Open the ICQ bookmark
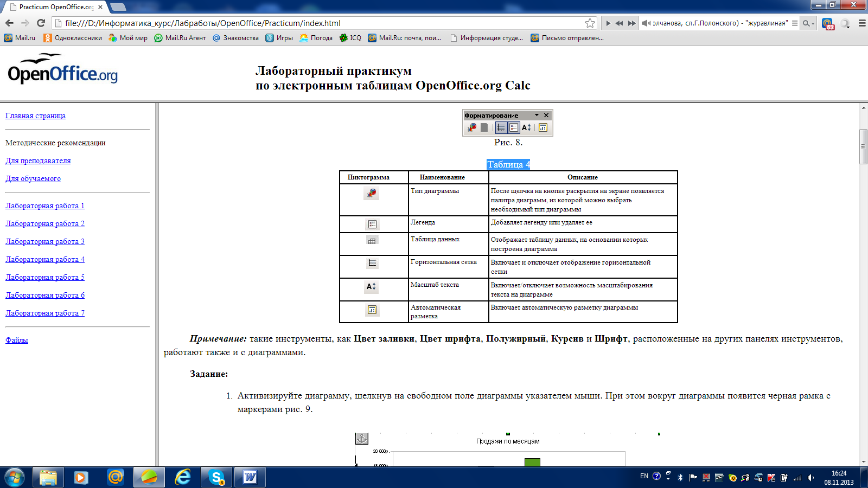Viewport: 868px width, 488px height. tap(350, 38)
